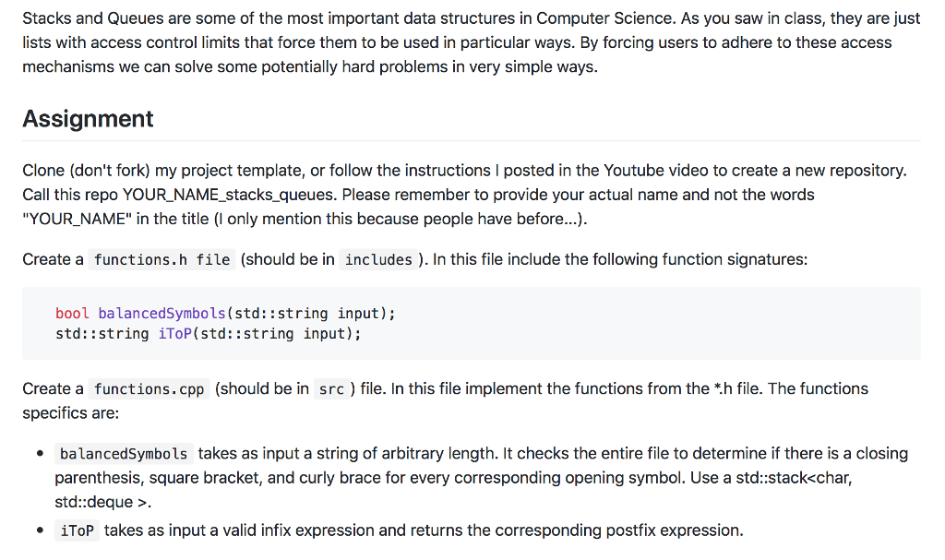Click the bool keyword in code block
945x560 pixels.
pos(72,313)
